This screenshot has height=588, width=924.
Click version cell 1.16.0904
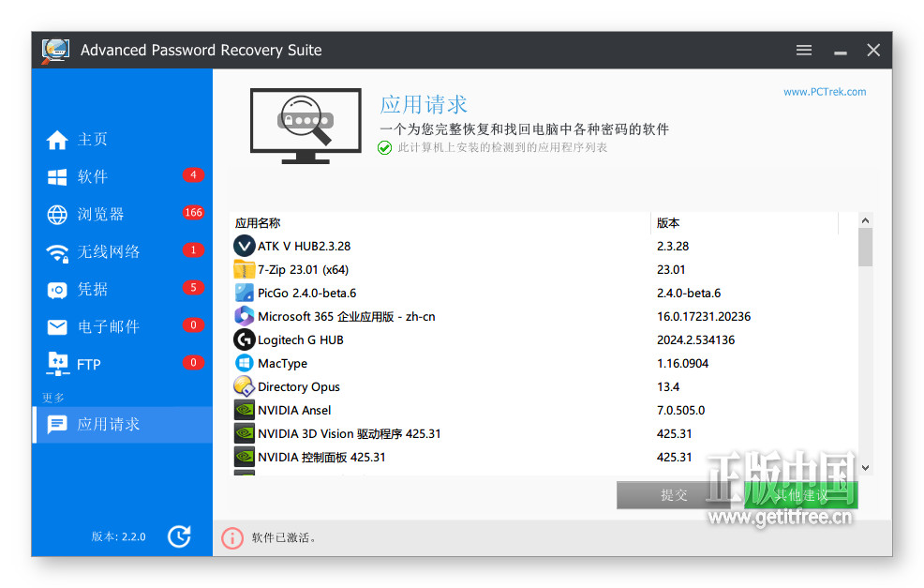click(682, 364)
